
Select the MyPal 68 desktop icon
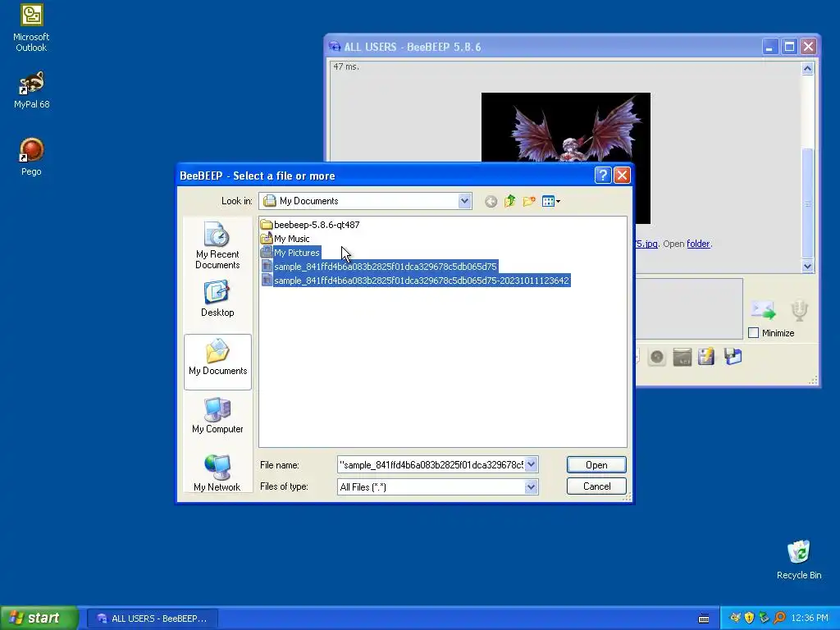point(31,89)
